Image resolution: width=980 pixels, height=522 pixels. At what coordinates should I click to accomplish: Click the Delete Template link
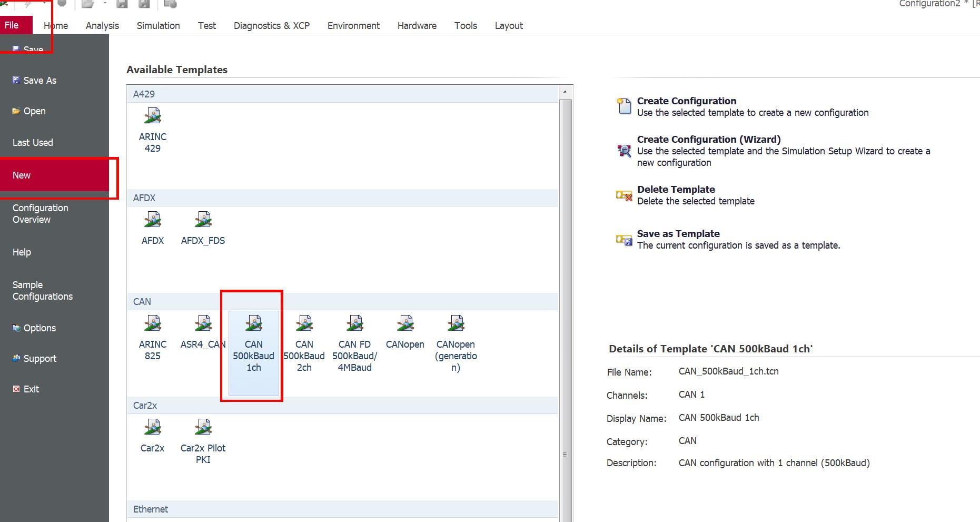(x=676, y=190)
